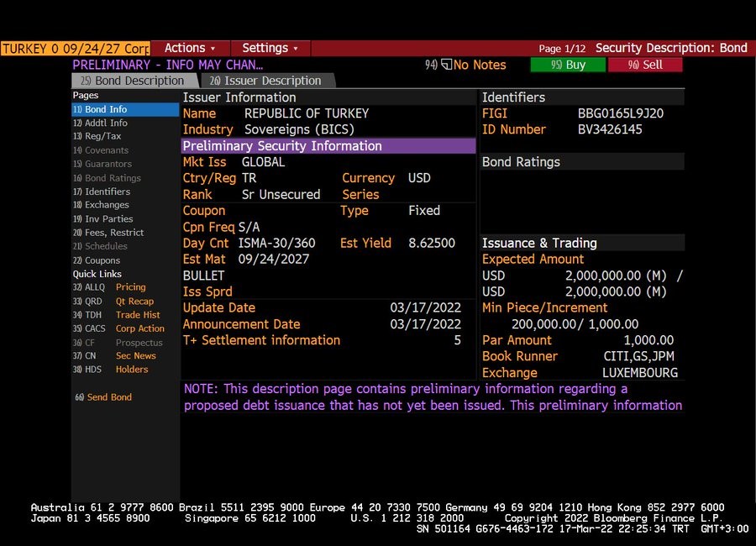Click the Preliminary Security Information header
This screenshot has height=546, width=756.
(328, 145)
